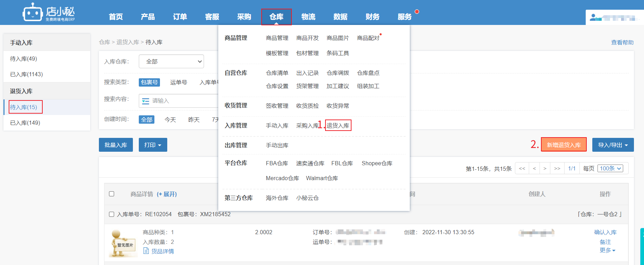The height and width of the screenshot is (265, 644).
Task: Toggle the select-all checkbox in table header
Action: [x=112, y=194]
